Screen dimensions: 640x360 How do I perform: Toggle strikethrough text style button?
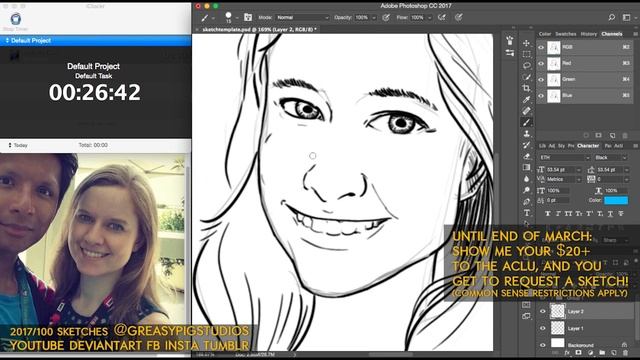(x=621, y=213)
